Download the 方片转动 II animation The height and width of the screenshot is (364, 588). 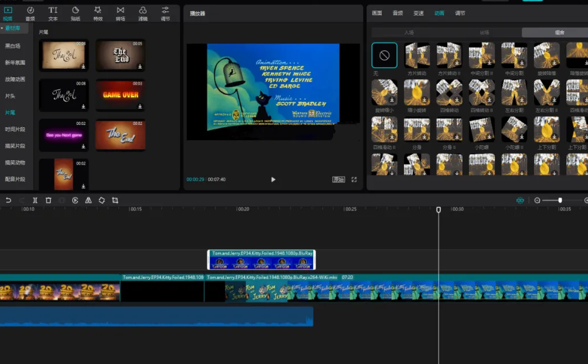(457, 62)
